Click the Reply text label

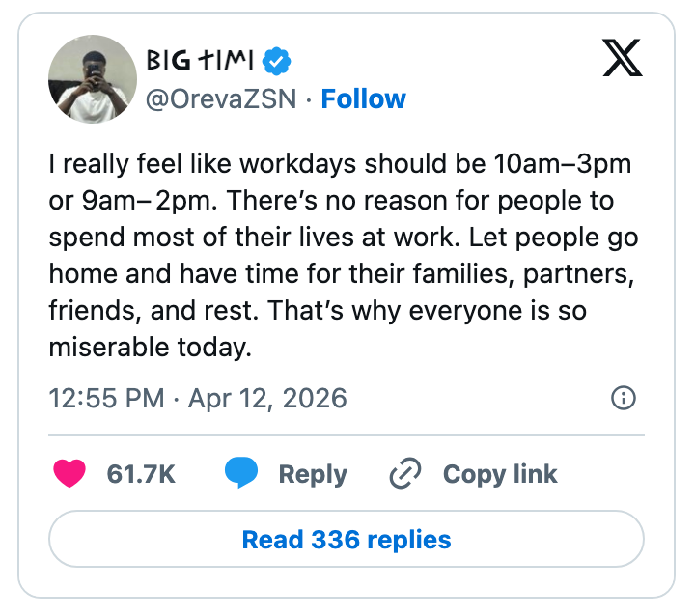[313, 474]
